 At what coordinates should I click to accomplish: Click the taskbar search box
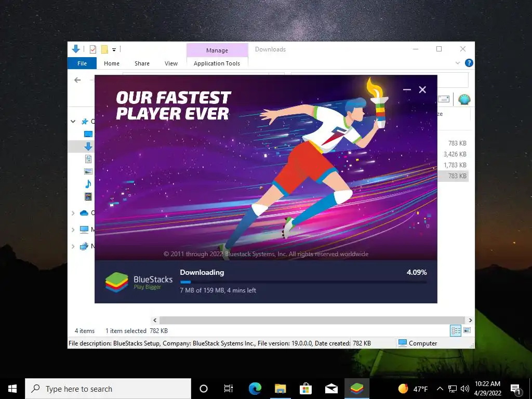[108, 389]
